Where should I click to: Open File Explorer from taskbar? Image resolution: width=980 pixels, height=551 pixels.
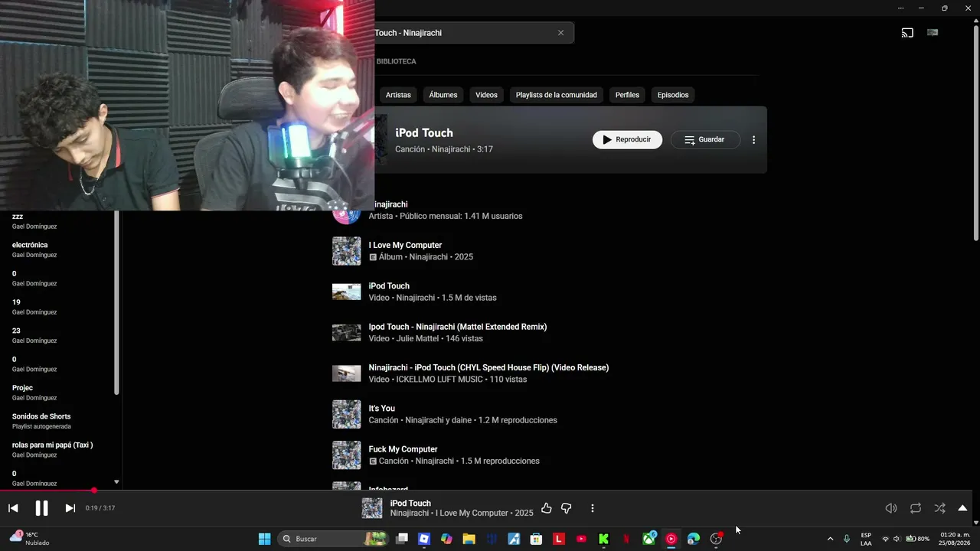[469, 539]
